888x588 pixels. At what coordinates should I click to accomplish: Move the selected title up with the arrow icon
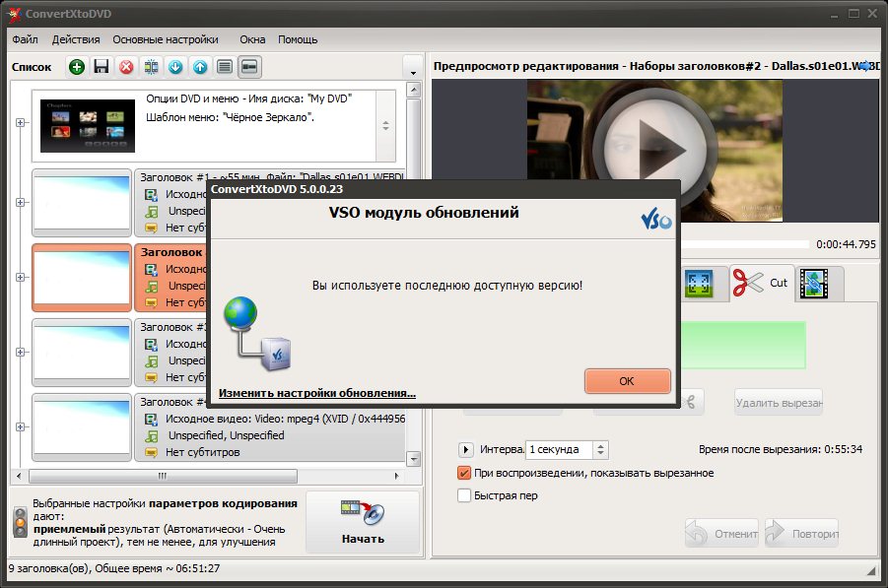pyautogui.click(x=200, y=67)
